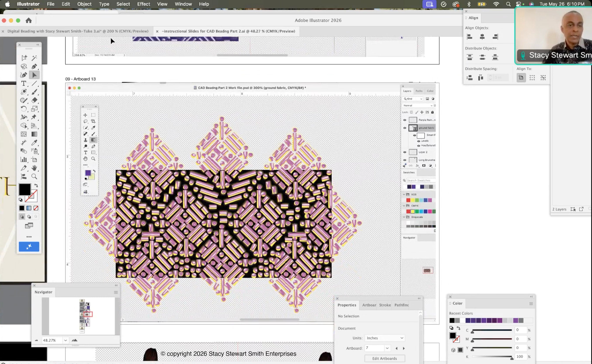
Task: Open the Artboard number dropdown
Action: 387,348
